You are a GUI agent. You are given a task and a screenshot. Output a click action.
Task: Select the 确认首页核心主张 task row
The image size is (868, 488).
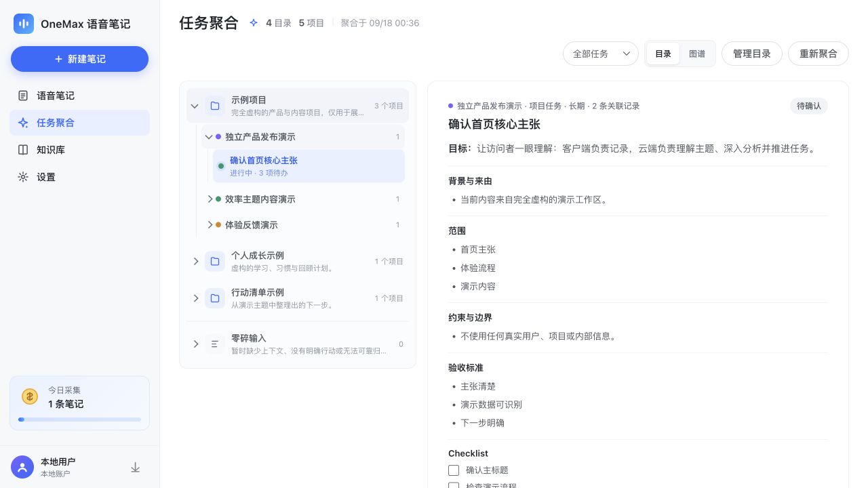pos(309,166)
